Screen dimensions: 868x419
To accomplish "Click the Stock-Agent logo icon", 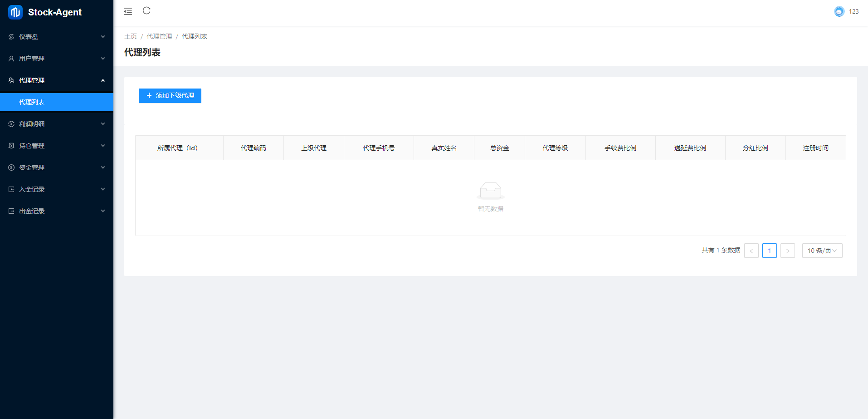I will pos(15,12).
